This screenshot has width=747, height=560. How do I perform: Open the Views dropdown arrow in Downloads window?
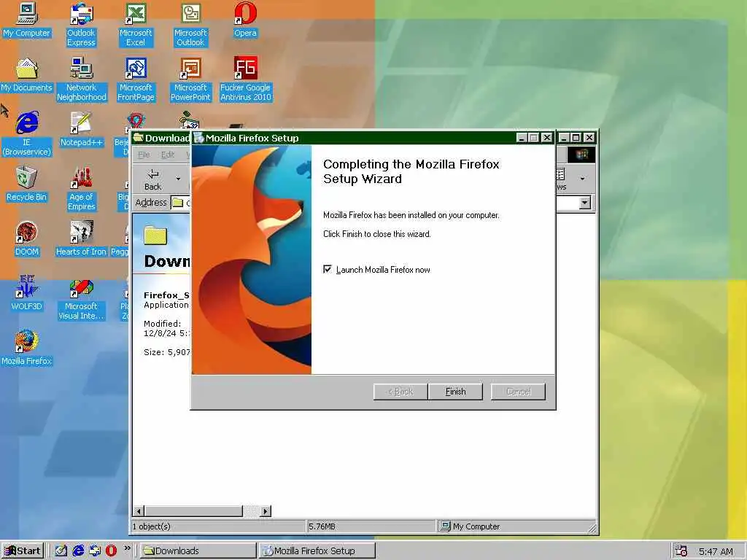(582, 179)
